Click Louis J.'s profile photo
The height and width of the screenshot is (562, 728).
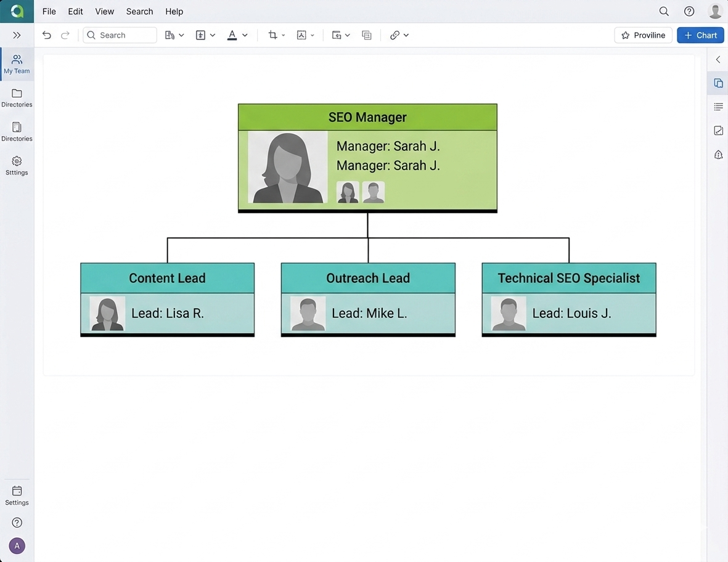point(509,313)
